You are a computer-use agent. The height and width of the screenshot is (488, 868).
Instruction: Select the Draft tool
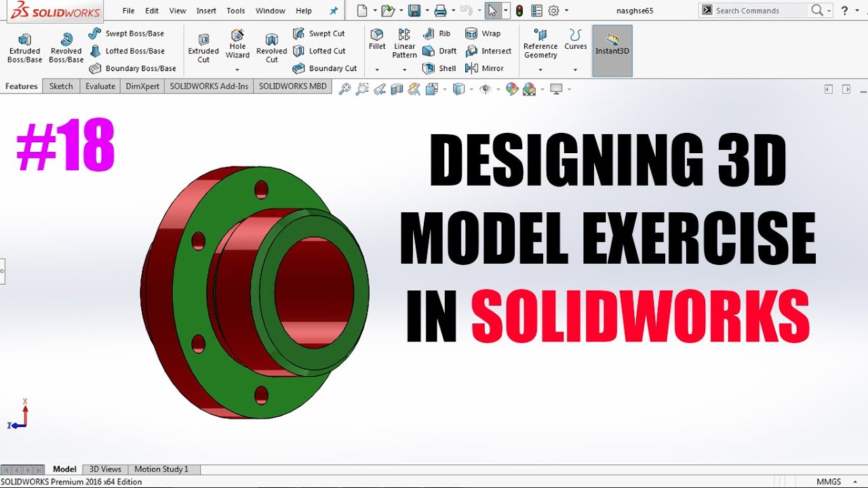(439, 51)
